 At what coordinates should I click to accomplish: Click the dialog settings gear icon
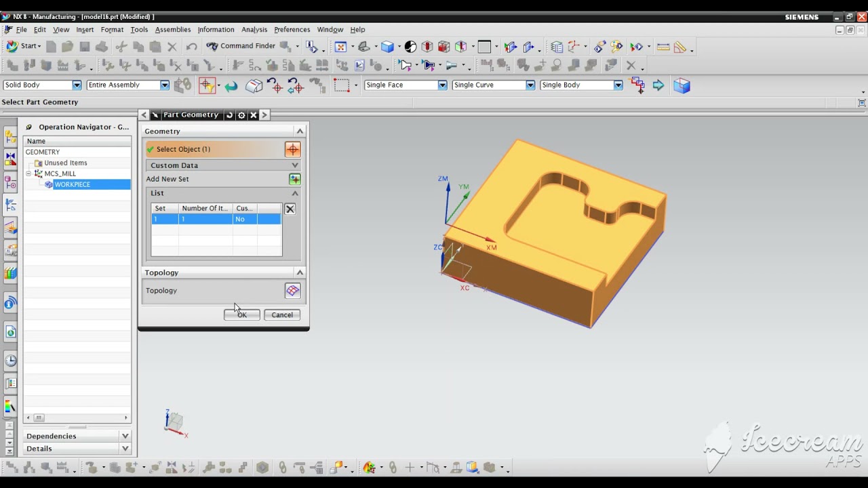point(241,115)
